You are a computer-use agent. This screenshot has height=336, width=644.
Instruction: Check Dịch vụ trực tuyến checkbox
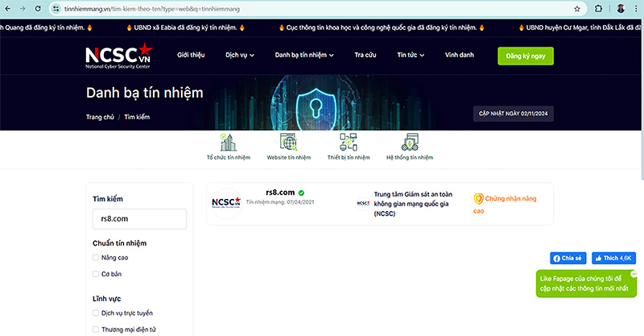click(96, 313)
